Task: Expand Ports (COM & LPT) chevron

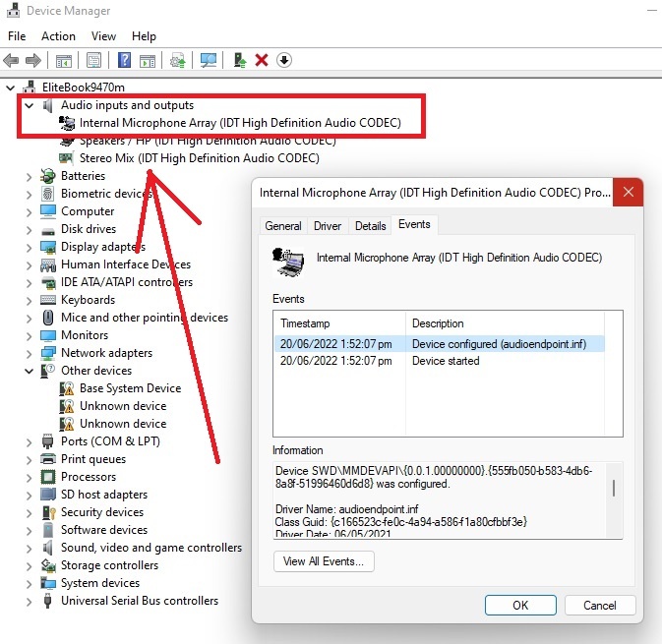Action: (x=29, y=442)
